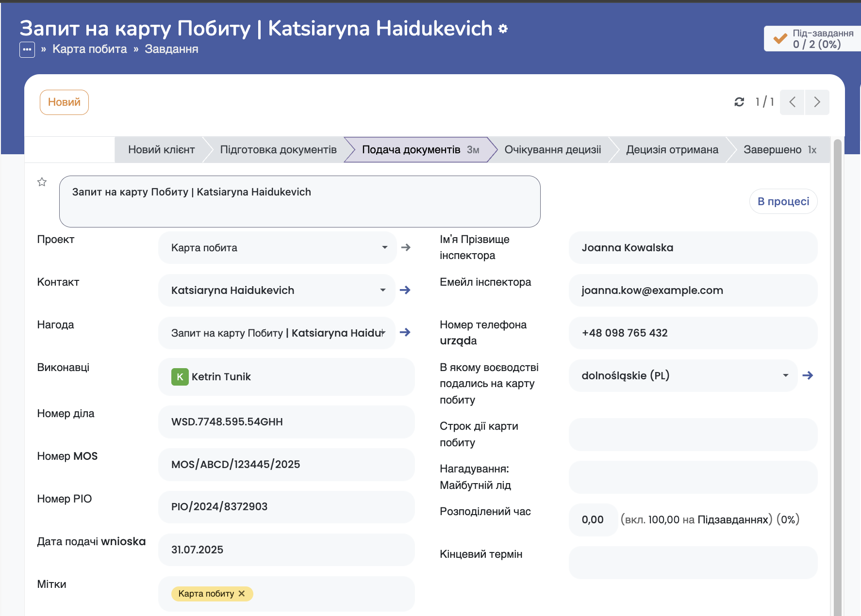Remove the Карта побиту tag
Viewport: 861px width, 616px height.
(x=242, y=594)
